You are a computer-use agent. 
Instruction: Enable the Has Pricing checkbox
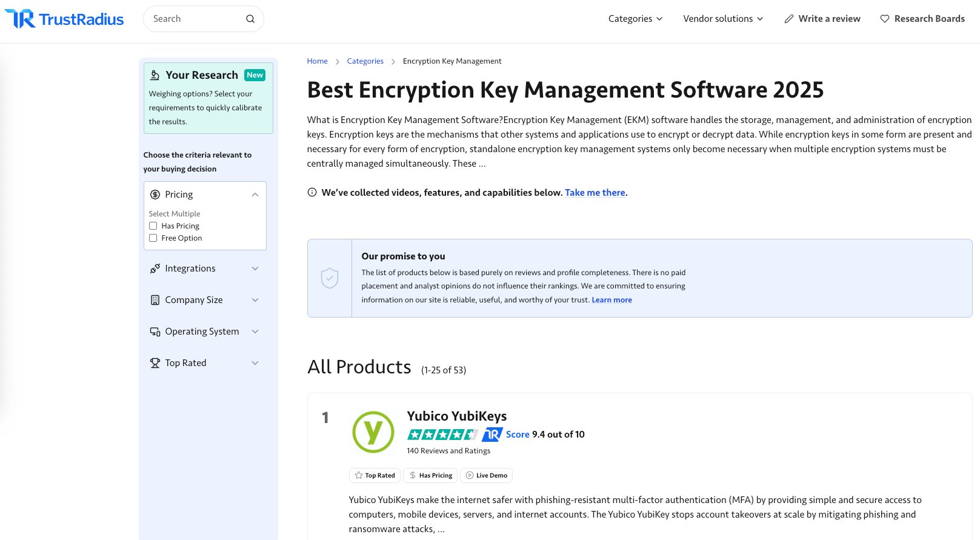pos(153,226)
